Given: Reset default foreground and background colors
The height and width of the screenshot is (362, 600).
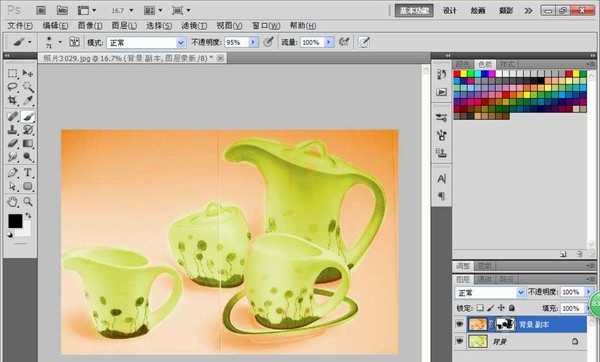Looking at the screenshot, I should pos(10,235).
